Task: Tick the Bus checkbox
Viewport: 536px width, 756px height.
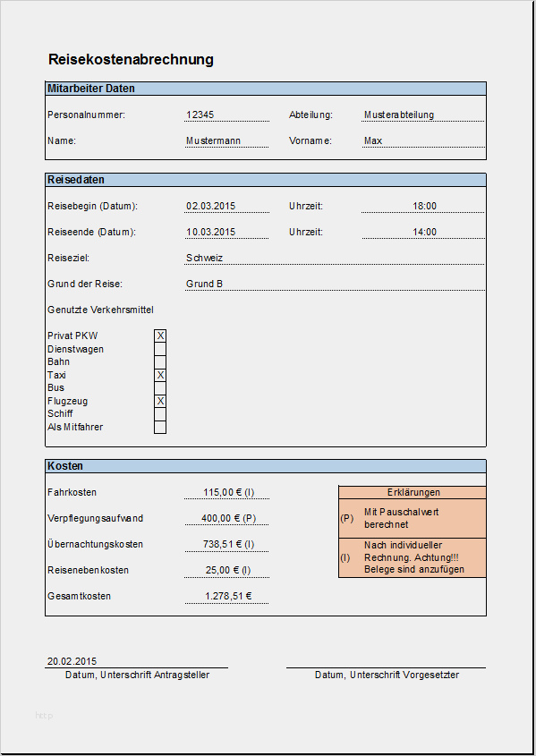Action: 160,387
